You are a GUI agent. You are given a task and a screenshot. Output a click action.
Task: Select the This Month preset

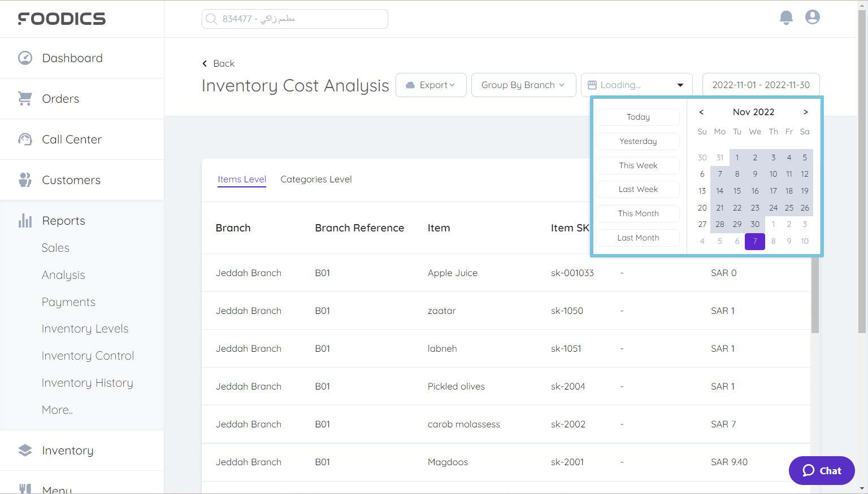[638, 213]
